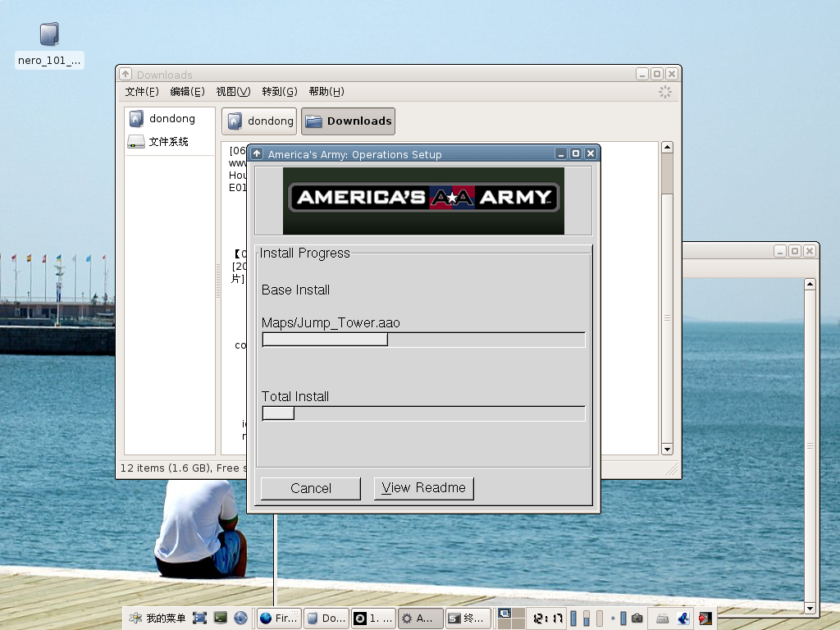This screenshot has height=630, width=840.
Task: Click the Maps/Jump_Tower.aao file progress bar
Action: pos(424,340)
